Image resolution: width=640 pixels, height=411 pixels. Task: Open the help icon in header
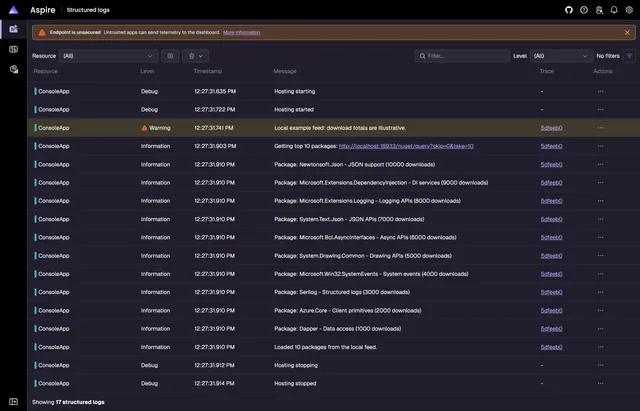[584, 10]
